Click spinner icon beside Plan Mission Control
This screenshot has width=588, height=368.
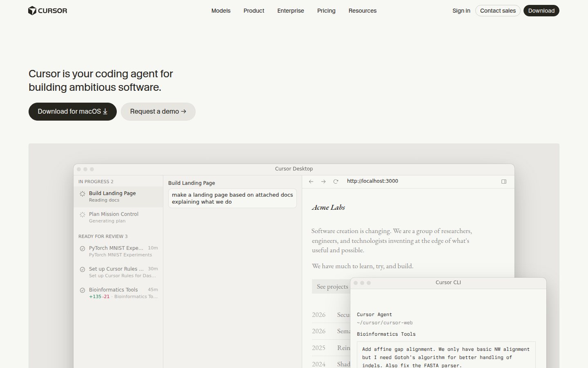coord(82,215)
